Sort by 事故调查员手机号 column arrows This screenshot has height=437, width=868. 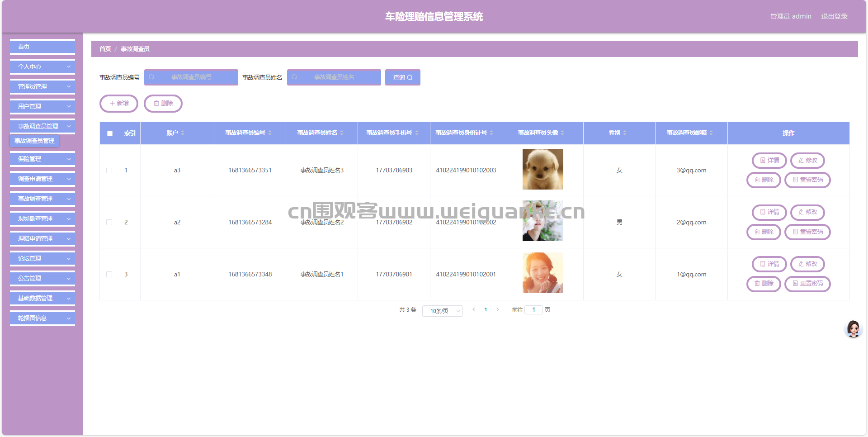417,133
